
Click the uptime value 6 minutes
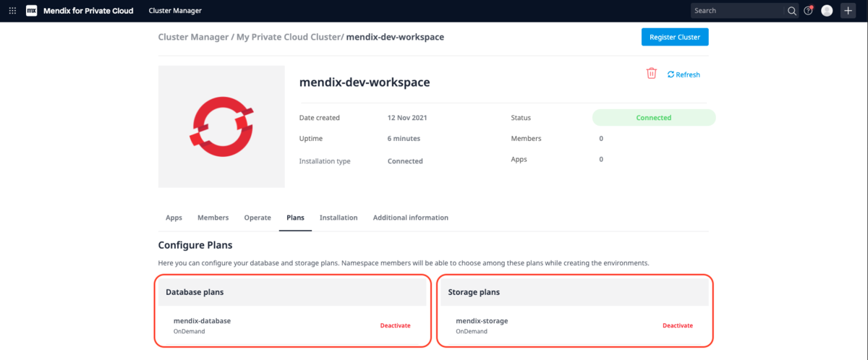coord(404,138)
